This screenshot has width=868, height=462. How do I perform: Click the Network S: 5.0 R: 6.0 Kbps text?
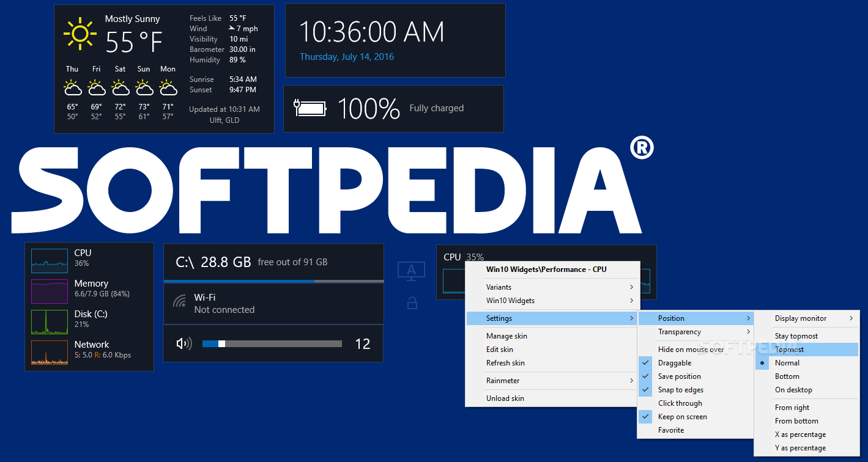pyautogui.click(x=103, y=355)
